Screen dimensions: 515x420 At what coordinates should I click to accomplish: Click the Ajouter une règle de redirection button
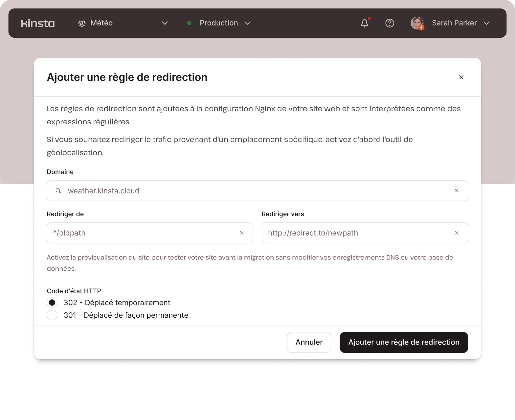[x=404, y=342]
